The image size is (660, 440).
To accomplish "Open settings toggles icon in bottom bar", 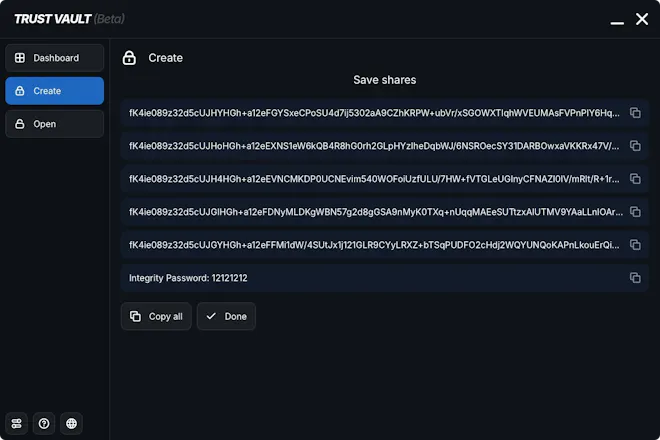I will pyautogui.click(x=16, y=423).
